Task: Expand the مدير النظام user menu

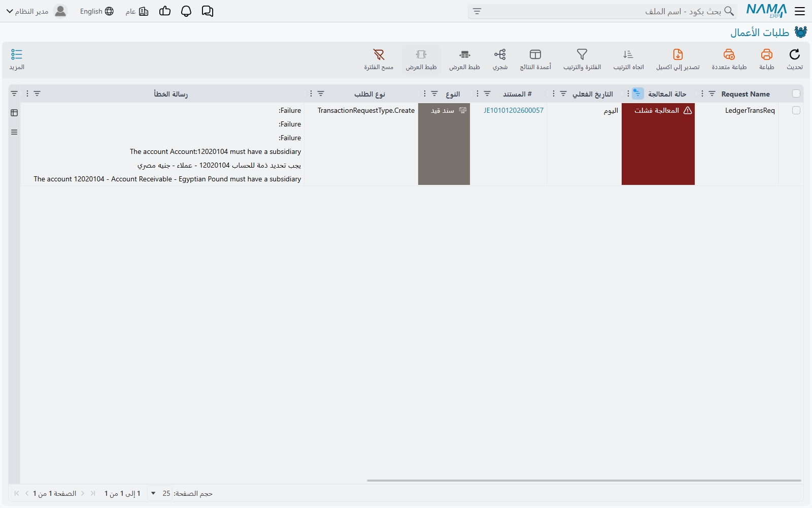Action: [x=27, y=11]
